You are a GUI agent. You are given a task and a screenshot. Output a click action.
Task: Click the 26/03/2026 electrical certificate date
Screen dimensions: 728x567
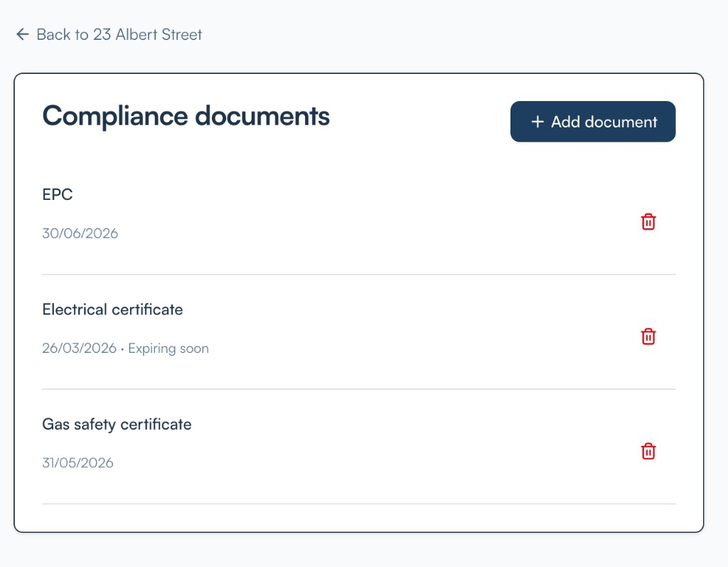coord(79,349)
